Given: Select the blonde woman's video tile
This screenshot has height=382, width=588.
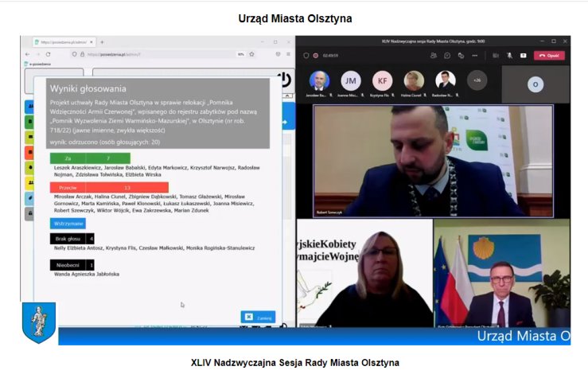Looking at the screenshot, I should 365,273.
